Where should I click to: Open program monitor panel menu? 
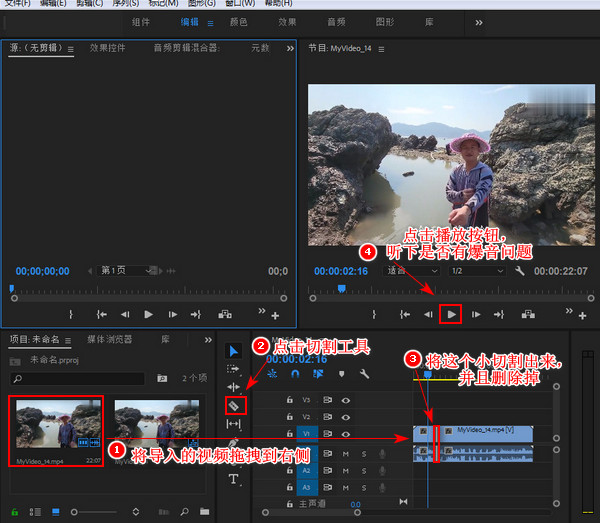[381, 49]
